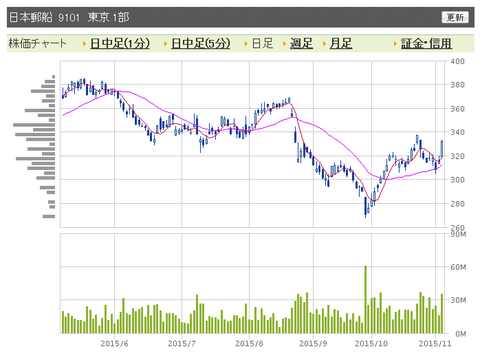Click the 0M volume axis label
Viewport: 480px width, 360px height.
pos(461,334)
